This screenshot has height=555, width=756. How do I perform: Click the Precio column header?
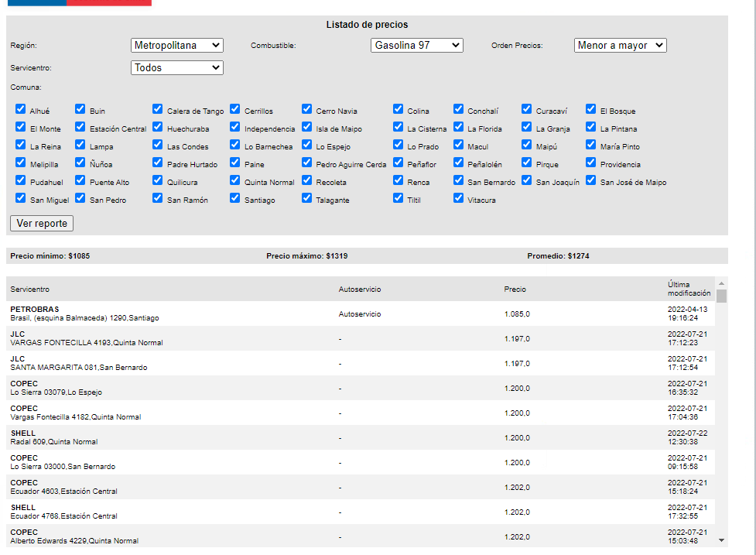pos(515,289)
